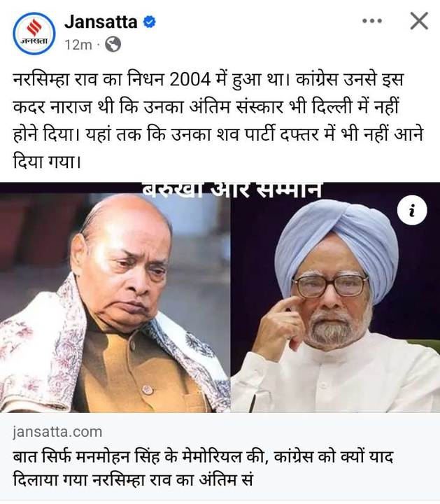Click the last caption line 'दिया गया।'

tap(47, 162)
